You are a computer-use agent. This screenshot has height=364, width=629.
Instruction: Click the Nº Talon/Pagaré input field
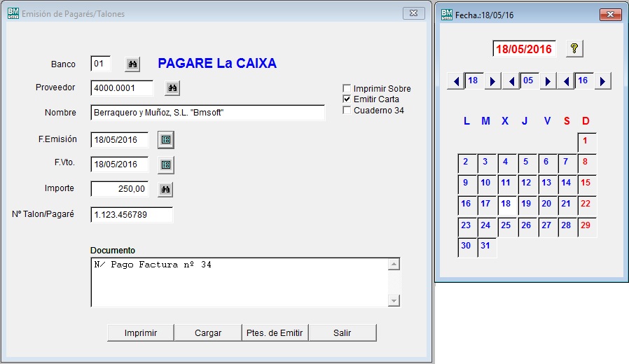click(132, 215)
